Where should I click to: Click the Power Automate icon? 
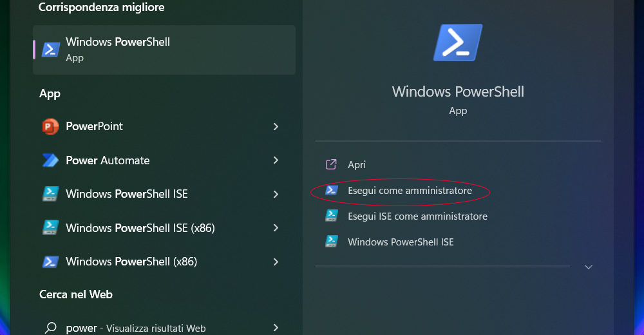tap(50, 160)
